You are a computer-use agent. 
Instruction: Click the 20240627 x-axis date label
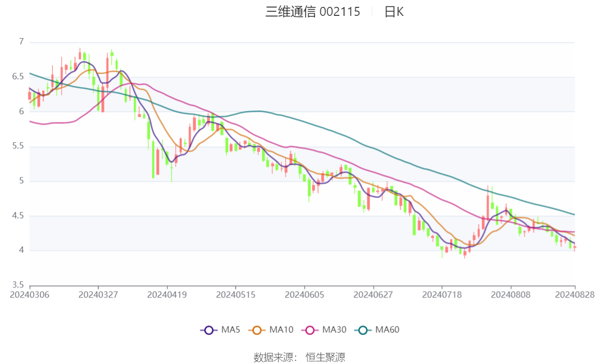(x=373, y=295)
